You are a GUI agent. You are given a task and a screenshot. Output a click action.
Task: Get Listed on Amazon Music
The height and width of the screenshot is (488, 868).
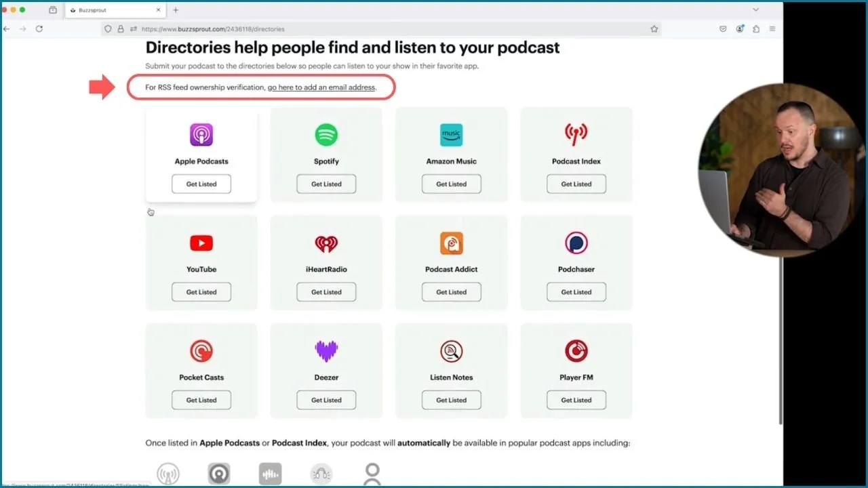451,184
